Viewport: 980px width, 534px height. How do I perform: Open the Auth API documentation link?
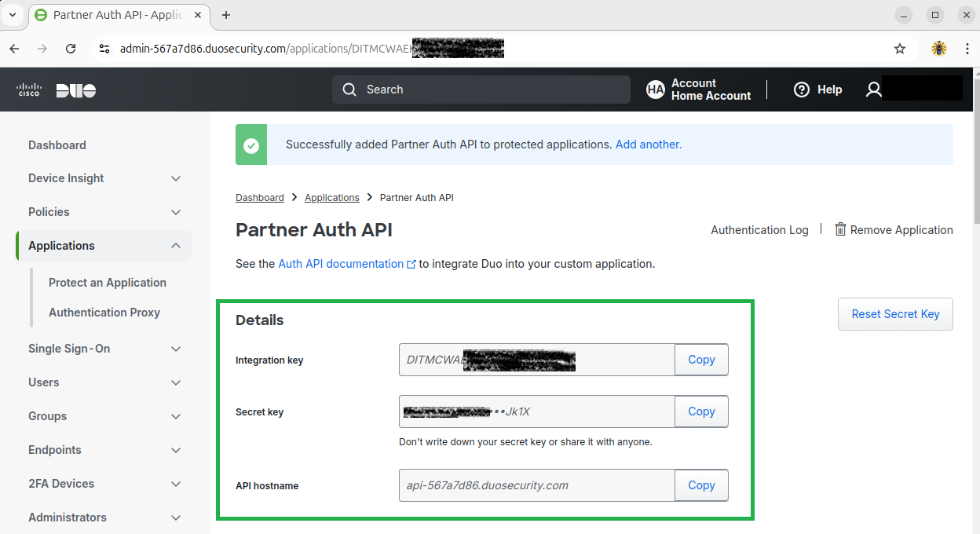pyautogui.click(x=341, y=264)
